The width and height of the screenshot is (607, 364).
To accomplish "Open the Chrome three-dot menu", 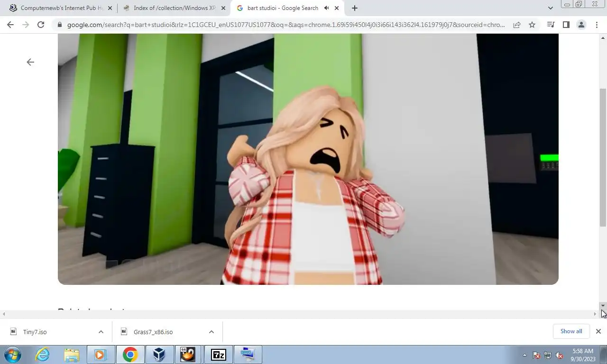I will click(x=597, y=25).
